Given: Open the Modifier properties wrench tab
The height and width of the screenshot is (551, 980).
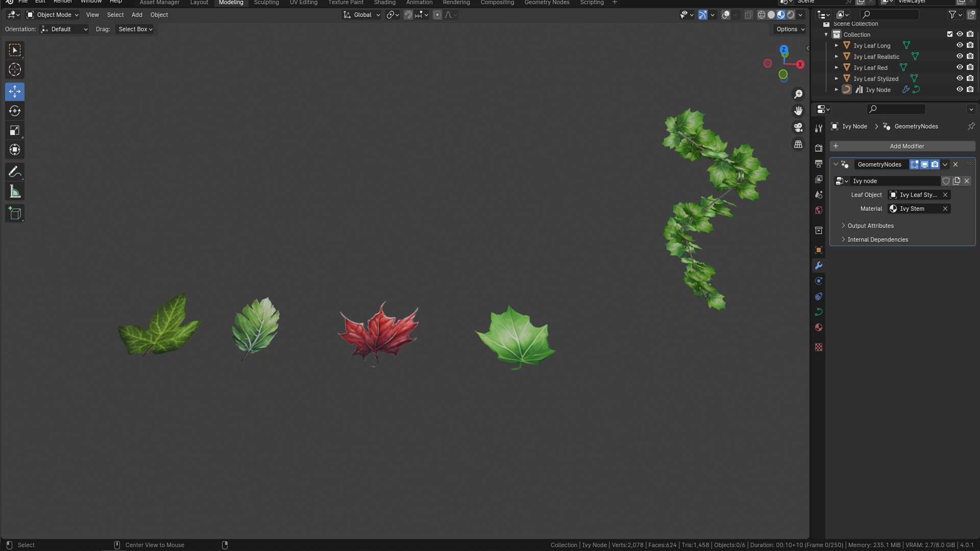Looking at the screenshot, I should [819, 265].
